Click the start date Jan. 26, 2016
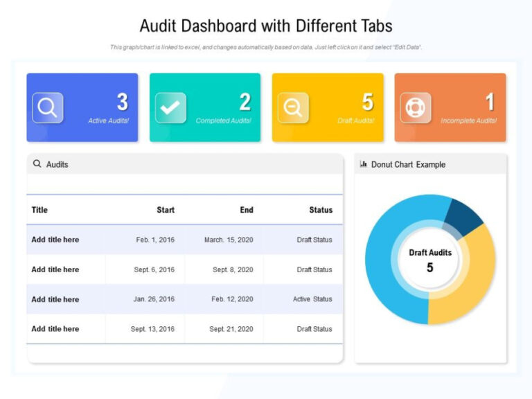Viewport: 532px width, 399px height. coord(154,299)
